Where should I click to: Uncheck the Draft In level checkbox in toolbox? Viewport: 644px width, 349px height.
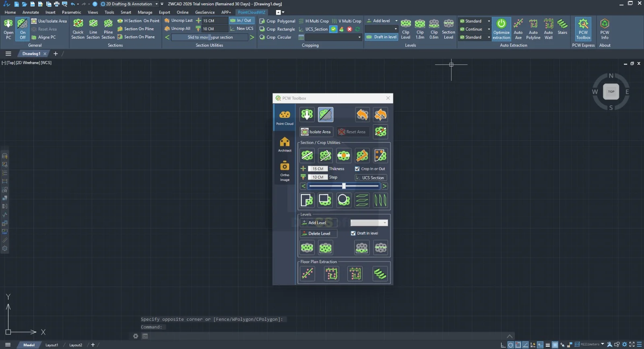pyautogui.click(x=353, y=233)
